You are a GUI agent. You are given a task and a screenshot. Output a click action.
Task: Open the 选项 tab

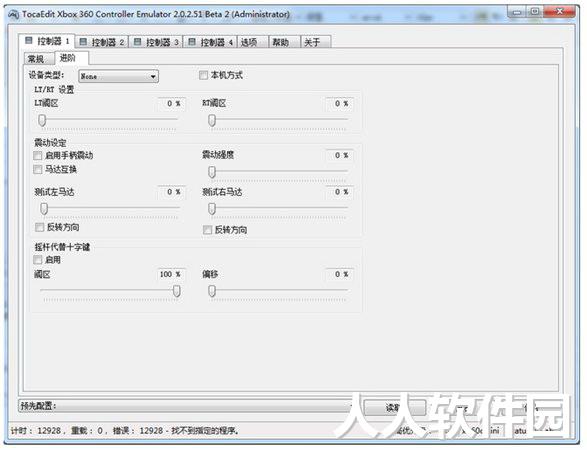[252, 42]
